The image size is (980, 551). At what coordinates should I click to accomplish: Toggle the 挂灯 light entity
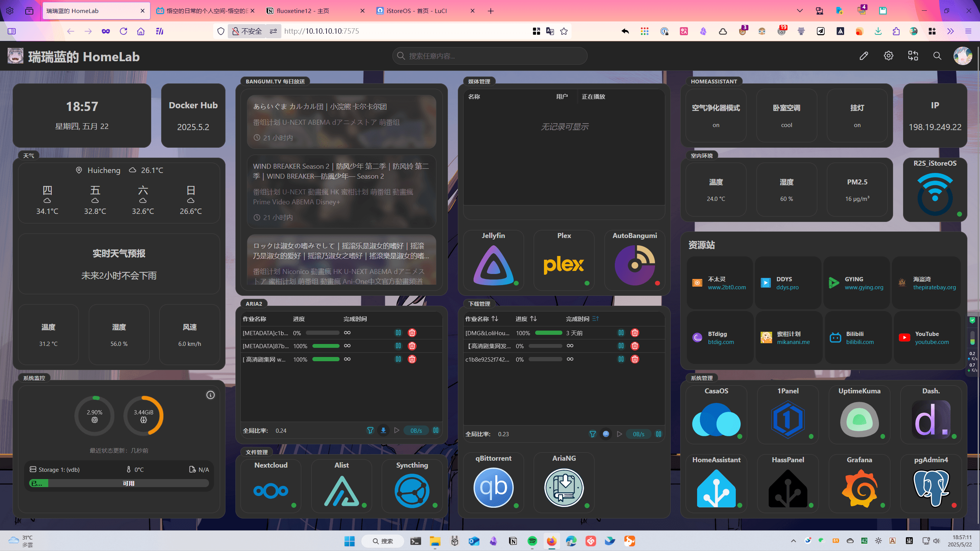coord(857,116)
